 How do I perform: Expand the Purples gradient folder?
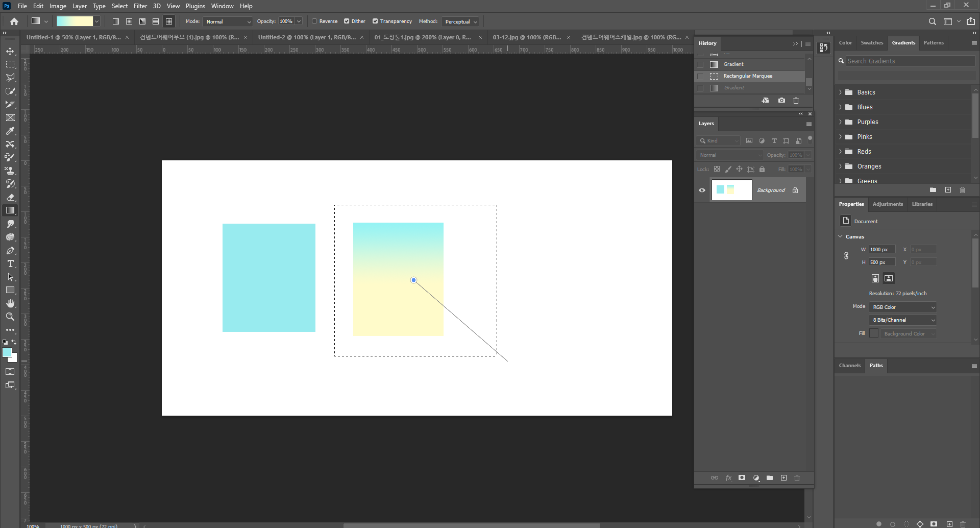[840, 122]
